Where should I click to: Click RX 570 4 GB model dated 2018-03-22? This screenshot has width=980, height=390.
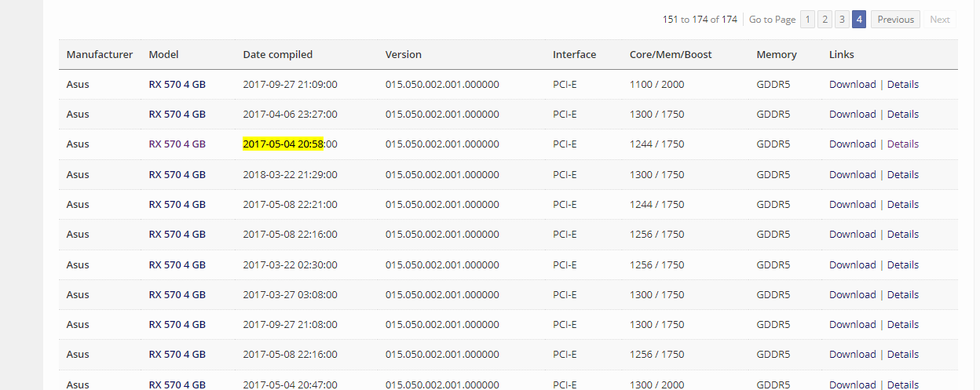[x=177, y=175]
